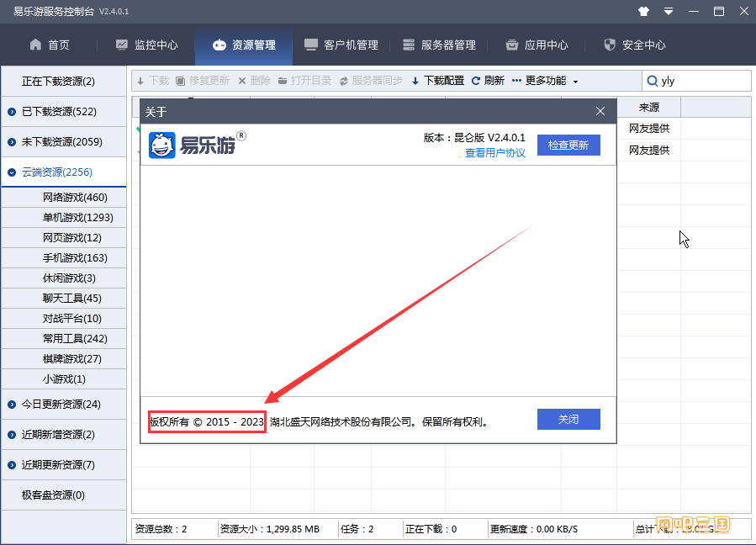The width and height of the screenshot is (756, 545).
Task: Click first 网友提供 cell in table
Action: (x=649, y=129)
